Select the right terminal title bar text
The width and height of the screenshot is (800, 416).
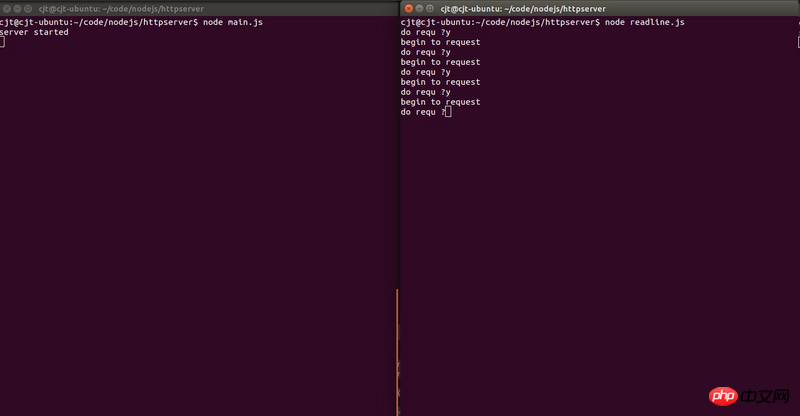pyautogui.click(x=523, y=9)
